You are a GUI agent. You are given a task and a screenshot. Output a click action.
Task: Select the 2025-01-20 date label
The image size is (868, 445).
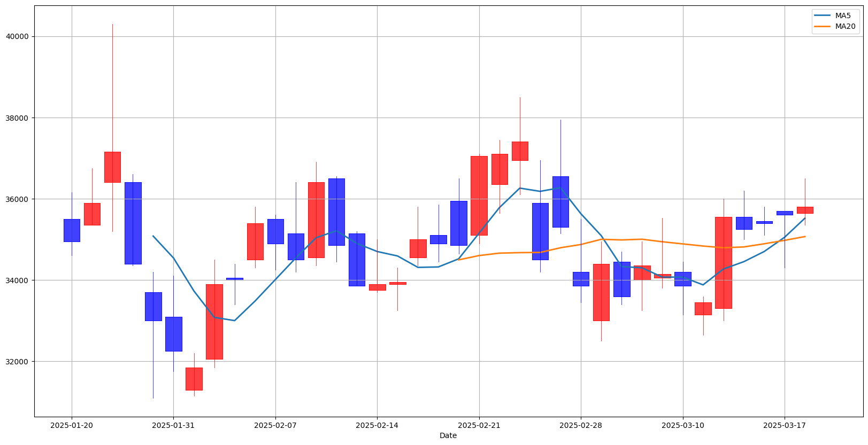(x=72, y=425)
